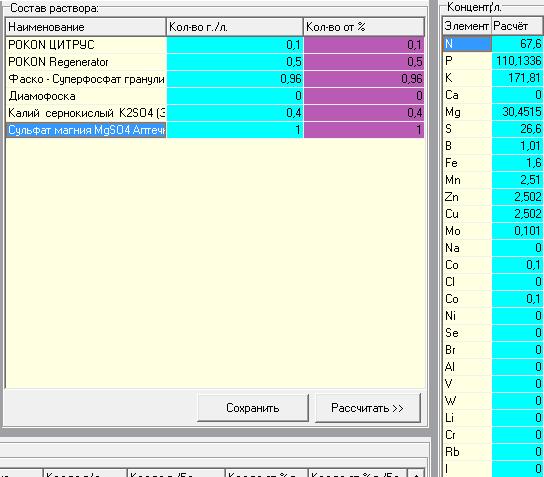Click the purple % cell of POKON ЦИТРУС
The width and height of the screenshot is (544, 477).
point(364,45)
